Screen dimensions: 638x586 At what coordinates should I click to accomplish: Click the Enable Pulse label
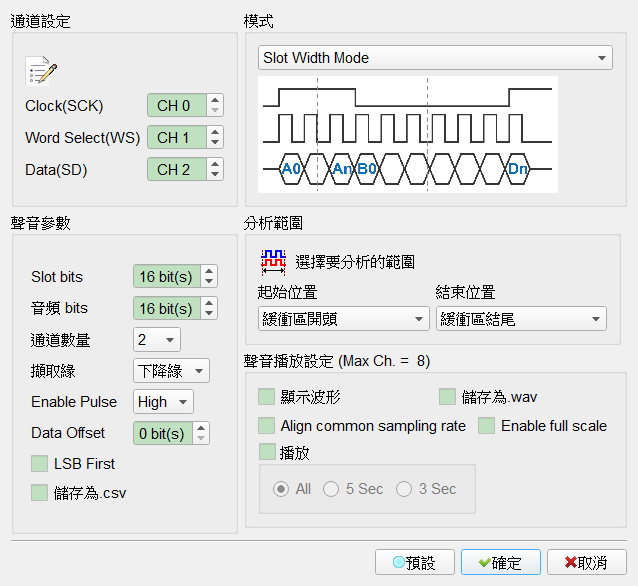pyautogui.click(x=74, y=402)
